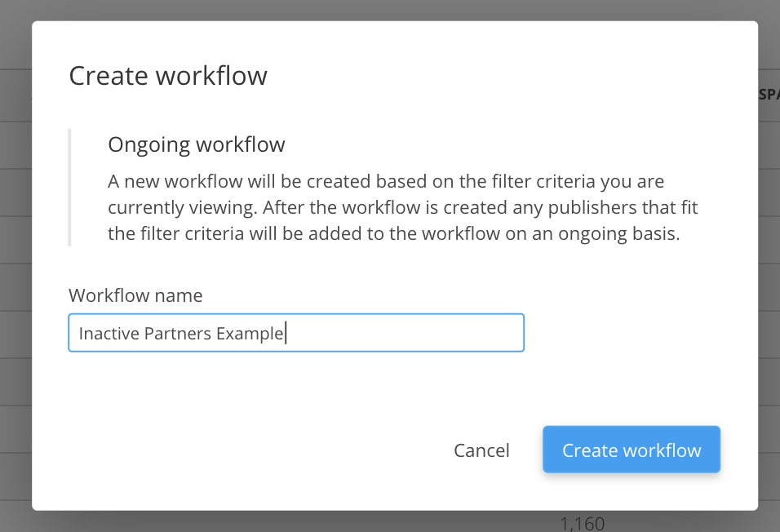This screenshot has width=780, height=532.
Task: Click the word "Example" in the name field
Action: click(x=250, y=334)
